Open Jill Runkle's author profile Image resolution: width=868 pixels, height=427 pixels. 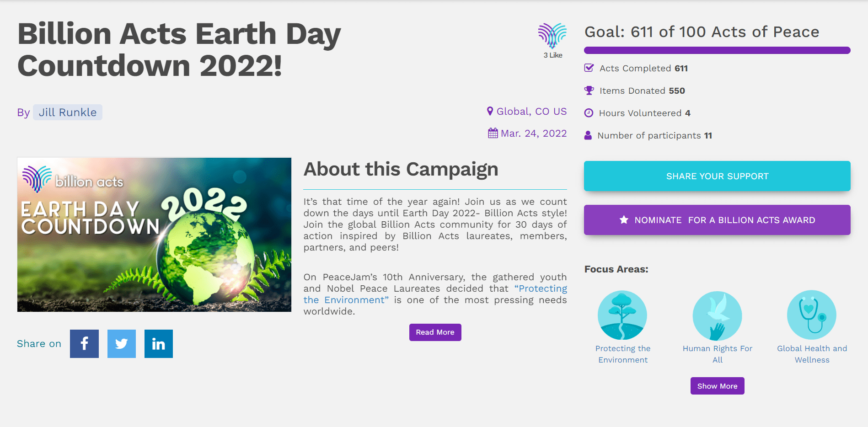pyautogui.click(x=68, y=112)
